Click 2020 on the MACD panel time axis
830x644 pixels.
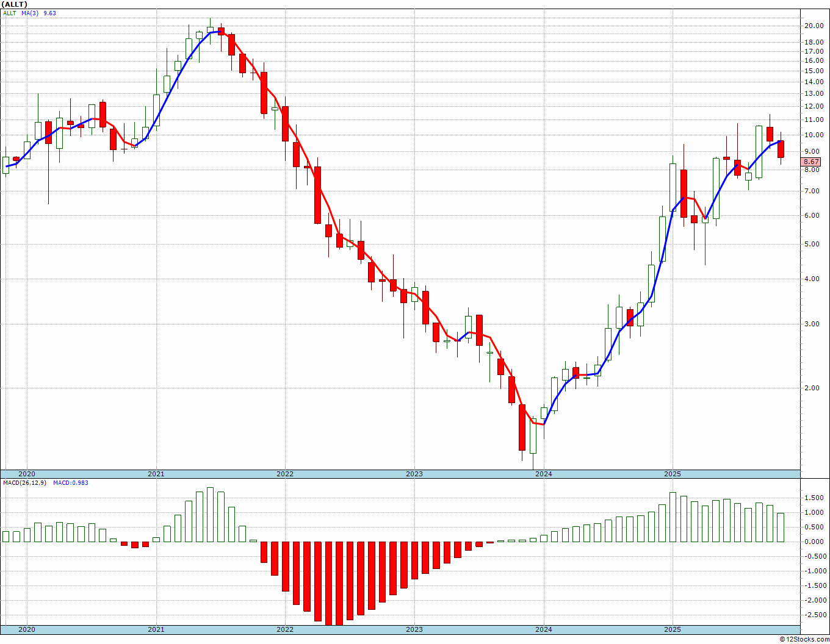click(26, 629)
